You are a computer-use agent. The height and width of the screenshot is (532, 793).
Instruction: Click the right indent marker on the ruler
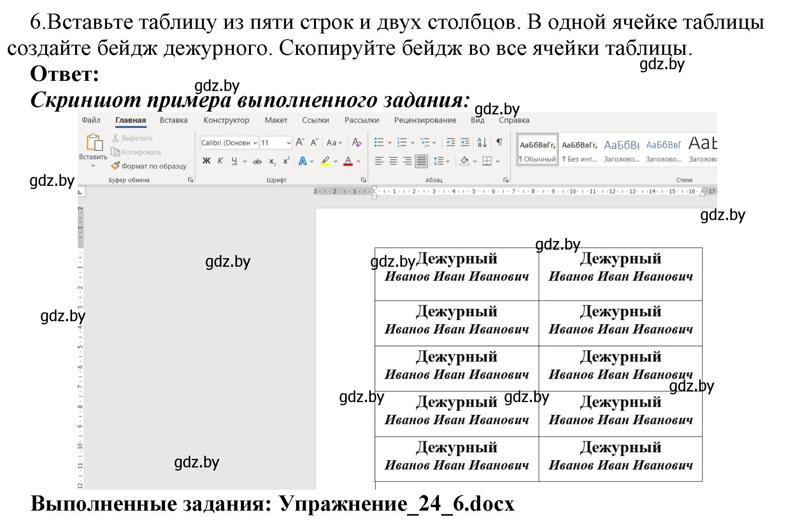coord(702,194)
